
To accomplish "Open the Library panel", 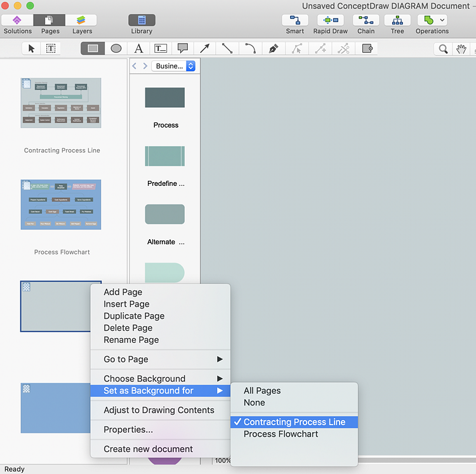I will 142,24.
